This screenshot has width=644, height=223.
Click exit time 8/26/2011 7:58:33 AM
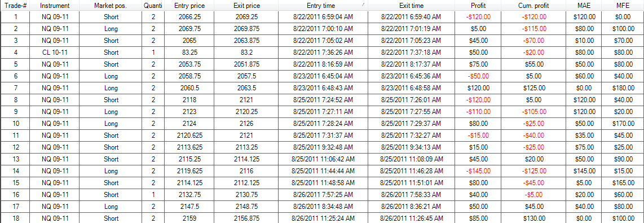411,194
